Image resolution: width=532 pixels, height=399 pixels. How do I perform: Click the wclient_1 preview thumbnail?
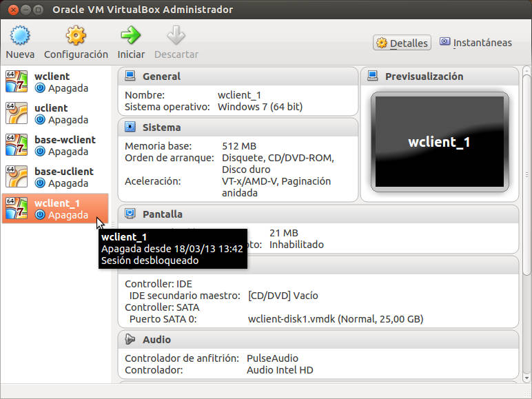point(440,142)
